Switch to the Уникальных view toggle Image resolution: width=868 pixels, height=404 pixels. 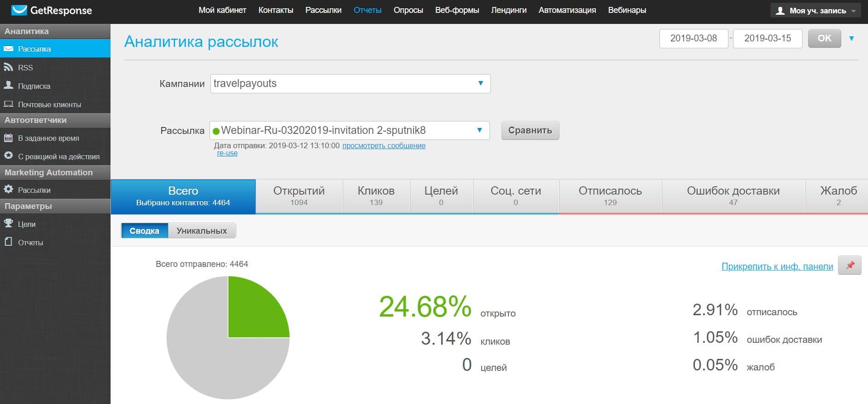point(202,231)
